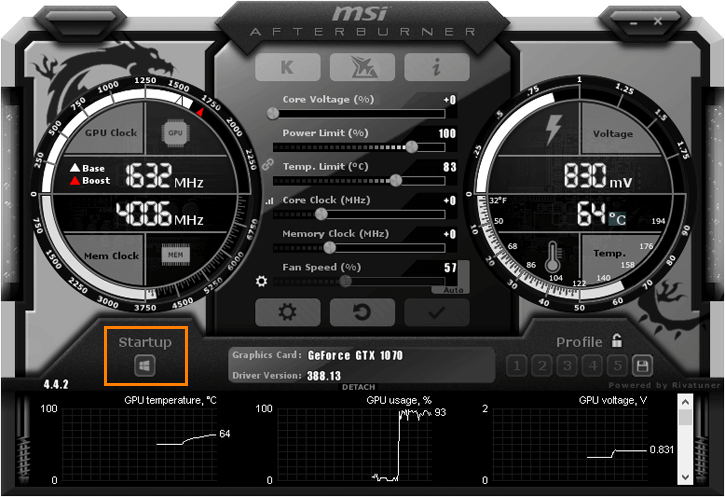Viewport: 725px width, 497px height.
Task: Click the monitor scrollbar down arrow
Action: tap(685, 477)
